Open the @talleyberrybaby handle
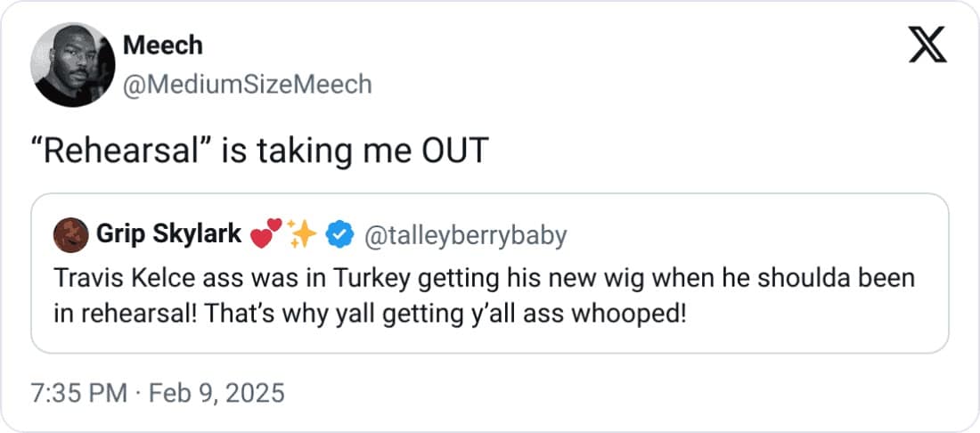The height and width of the screenshot is (433, 980). (x=465, y=234)
